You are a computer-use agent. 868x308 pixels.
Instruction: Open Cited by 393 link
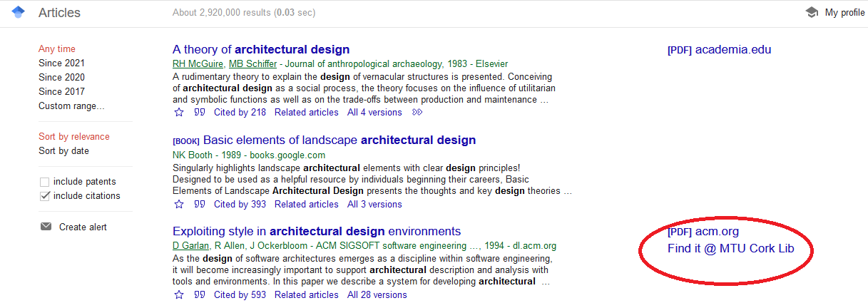240,205
